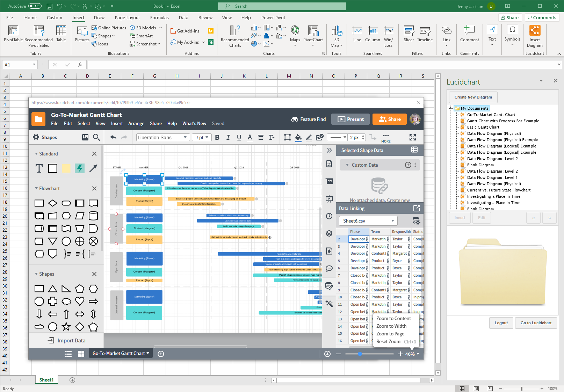Image resolution: width=564 pixels, height=392 pixels.
Task: Select Zoom to Page from the context menu
Action: (390, 334)
